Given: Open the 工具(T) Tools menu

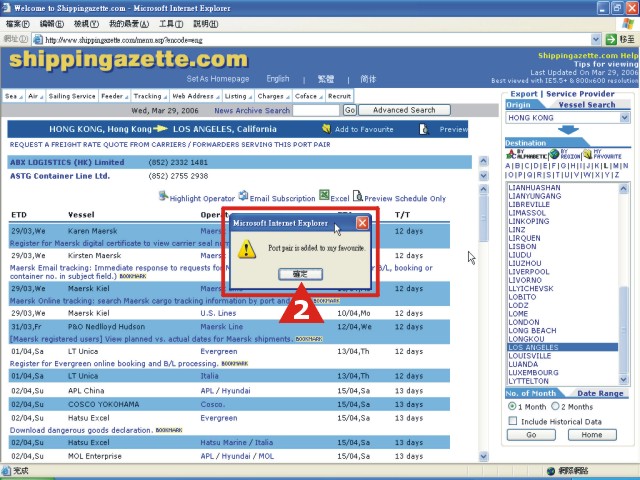Looking at the screenshot, I should [171, 24].
